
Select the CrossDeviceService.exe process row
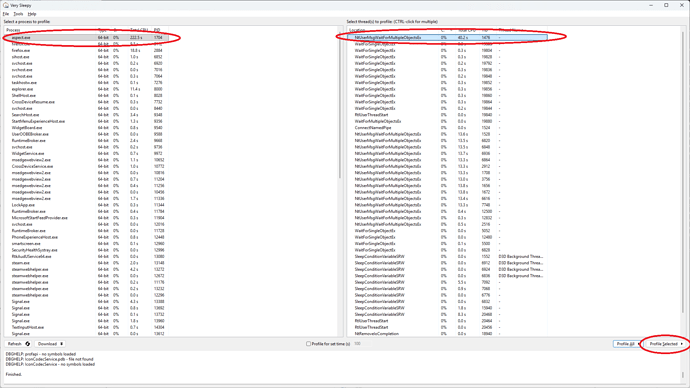coord(87,166)
